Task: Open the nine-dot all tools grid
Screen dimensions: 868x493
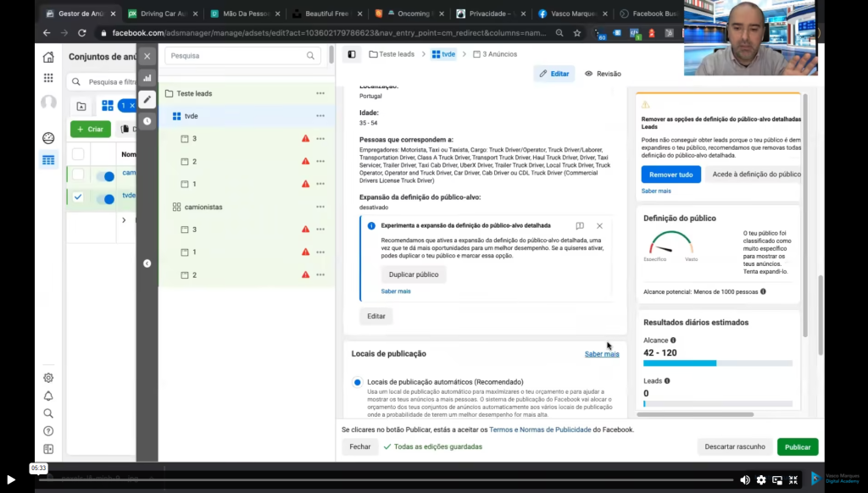Action: (48, 78)
